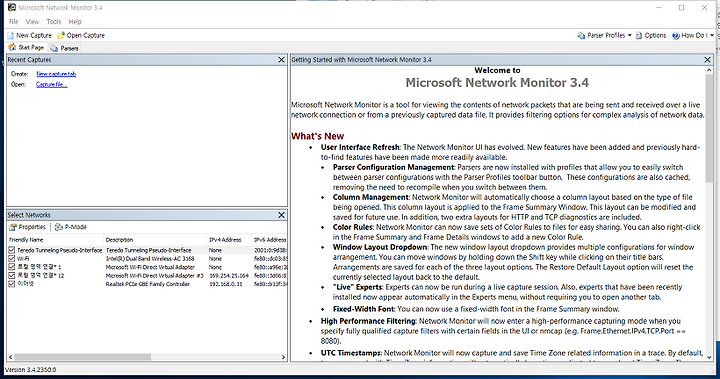
Task: Sort by IPv6 Address column header
Action: point(270,239)
